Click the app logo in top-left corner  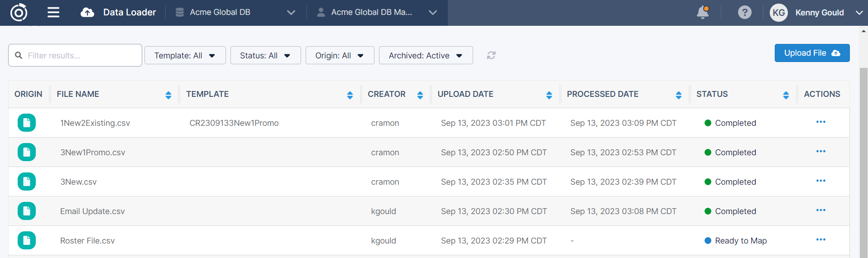point(19,12)
